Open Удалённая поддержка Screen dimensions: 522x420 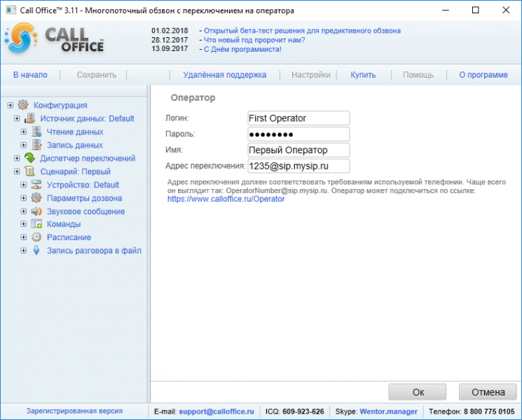click(x=225, y=75)
